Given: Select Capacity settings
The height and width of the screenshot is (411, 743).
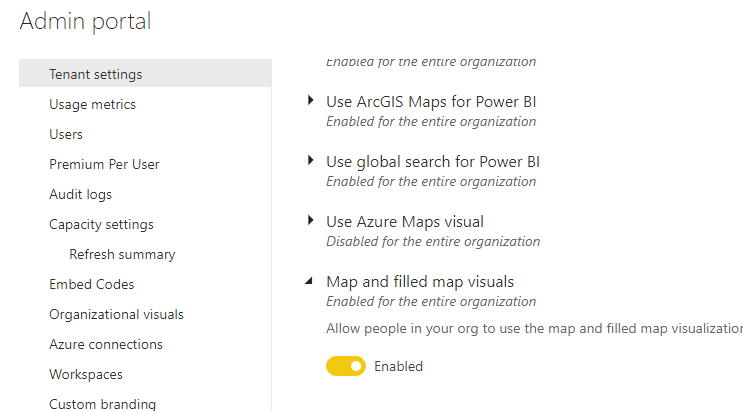Looking at the screenshot, I should 101,224.
